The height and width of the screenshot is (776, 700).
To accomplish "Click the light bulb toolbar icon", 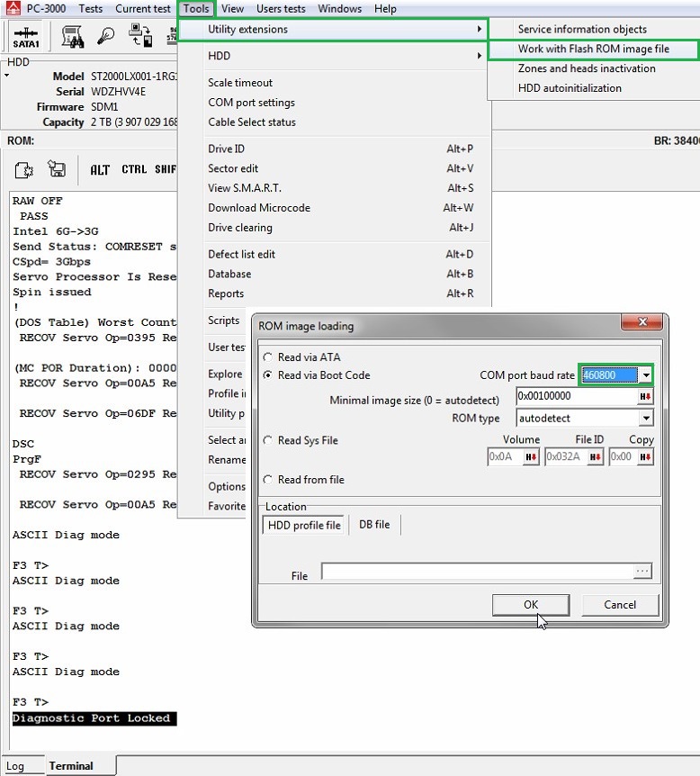I will pos(106,36).
